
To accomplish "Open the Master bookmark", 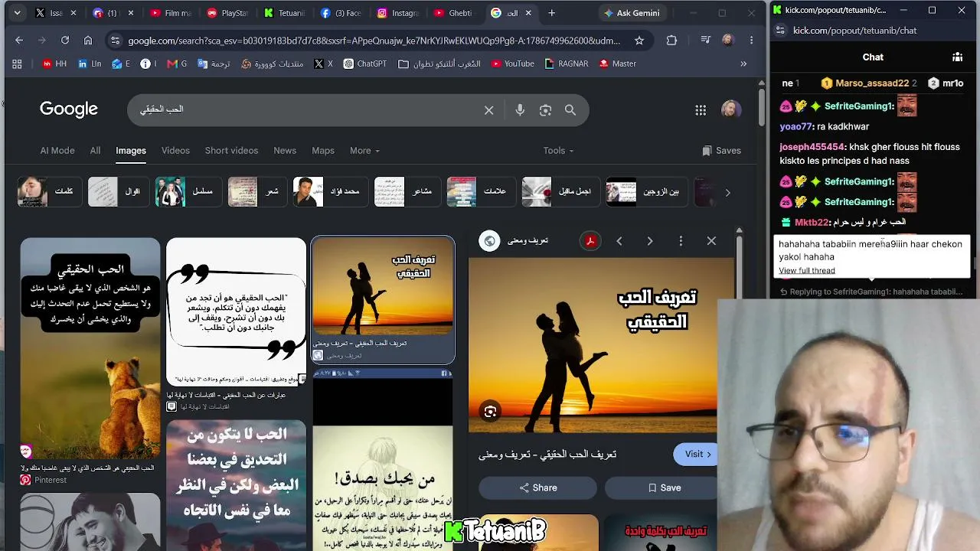I will (618, 64).
